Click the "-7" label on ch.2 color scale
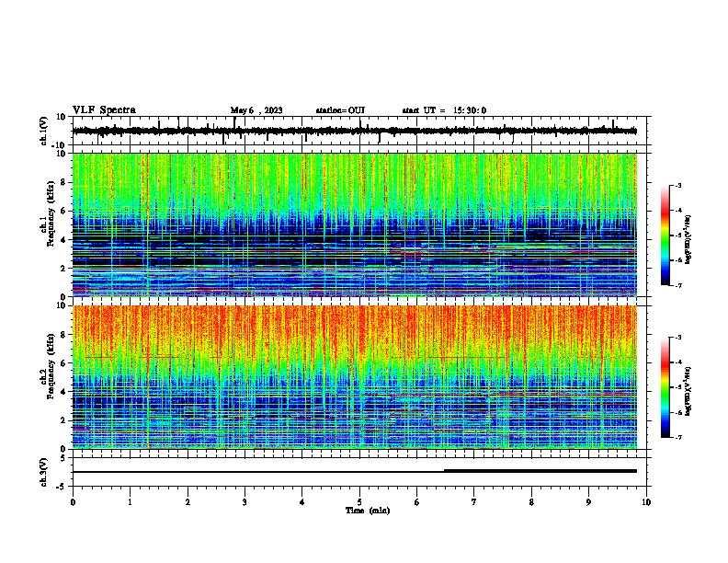Viewport: 728px width, 563px height. pos(678,438)
